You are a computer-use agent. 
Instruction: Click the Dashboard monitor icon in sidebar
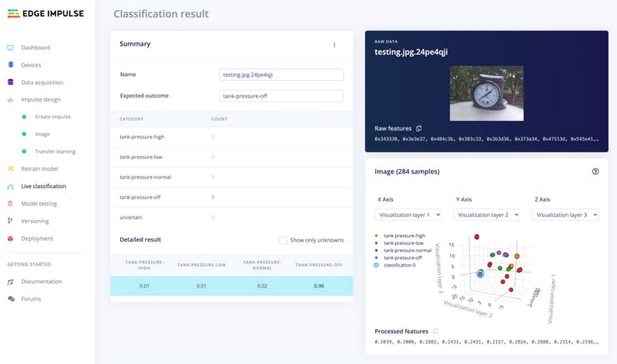point(10,47)
